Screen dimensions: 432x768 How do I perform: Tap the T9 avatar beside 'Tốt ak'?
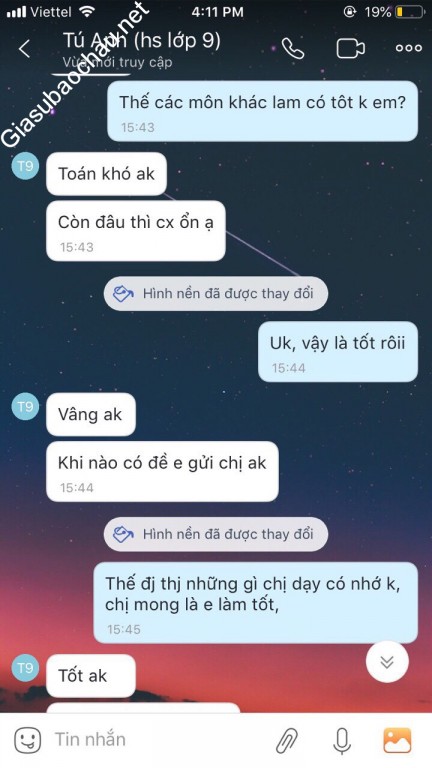pos(25,668)
